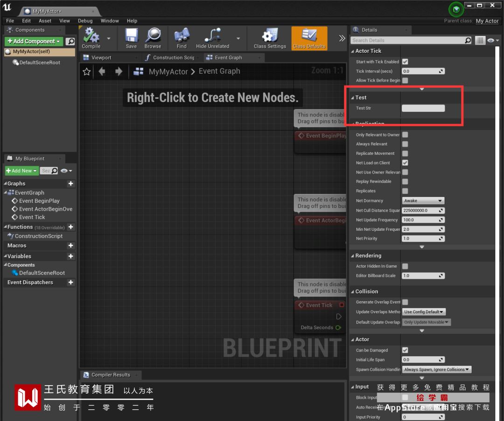
Task: Click the source control status icon
Action: tap(456, 9)
